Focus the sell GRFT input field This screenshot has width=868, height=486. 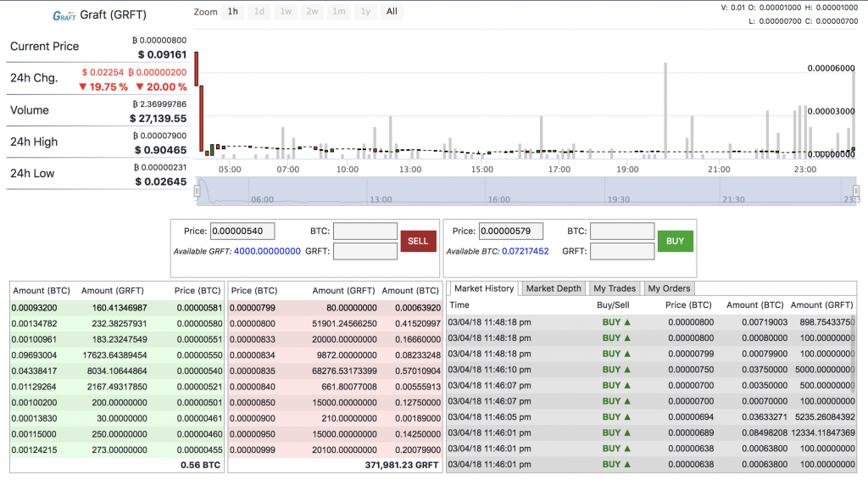(364, 251)
